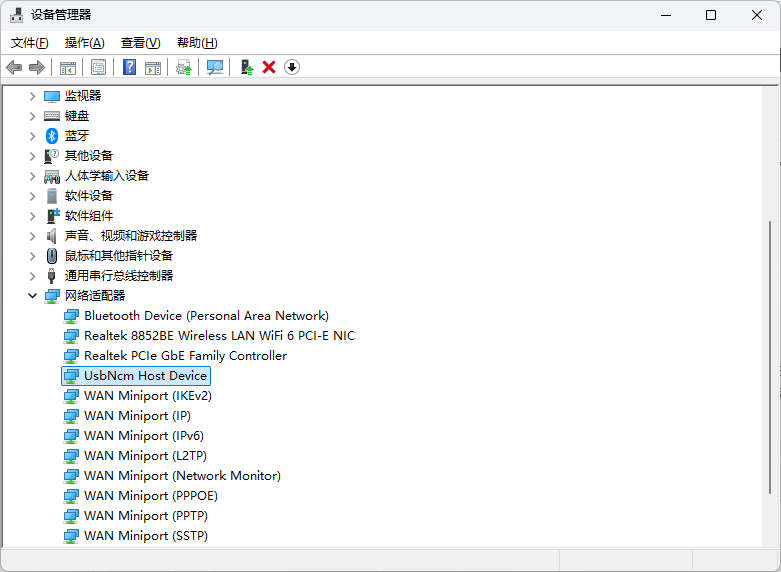Click the mouse icon beside 鼠标和其他指针设备

click(x=52, y=256)
